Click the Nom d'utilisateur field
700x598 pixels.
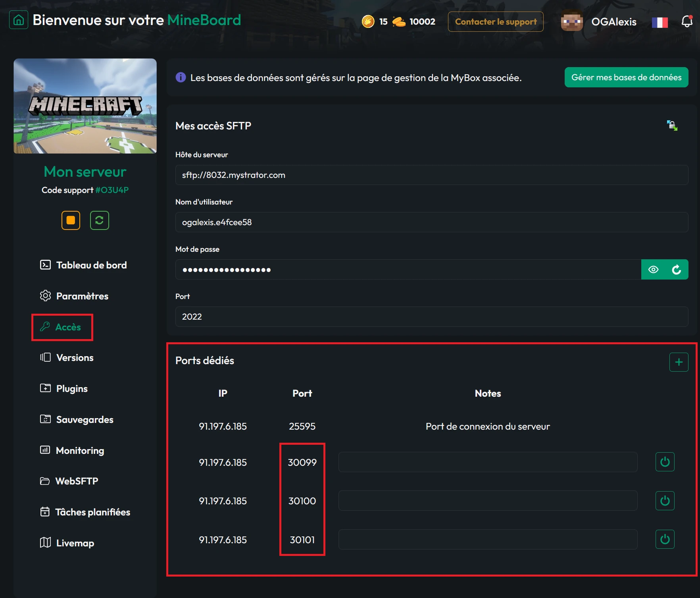tap(432, 222)
